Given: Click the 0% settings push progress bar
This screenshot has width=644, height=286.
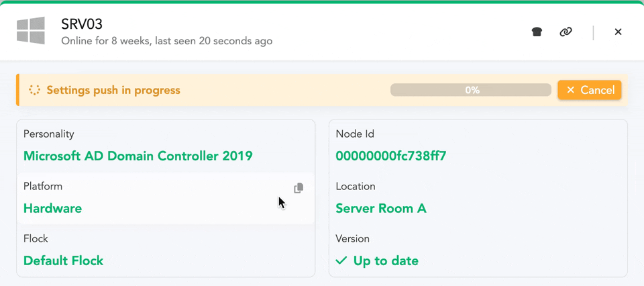Looking at the screenshot, I should point(472,90).
